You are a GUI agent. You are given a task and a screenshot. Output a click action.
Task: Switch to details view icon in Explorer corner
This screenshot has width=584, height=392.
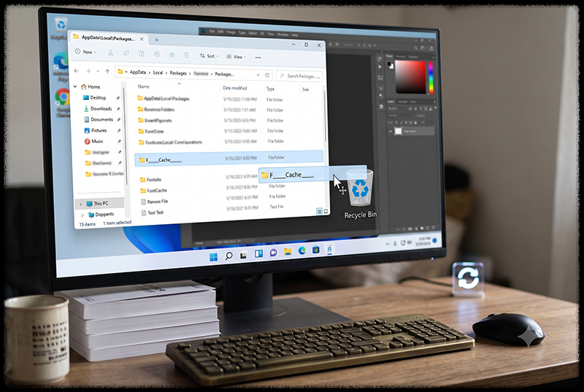coord(319,212)
